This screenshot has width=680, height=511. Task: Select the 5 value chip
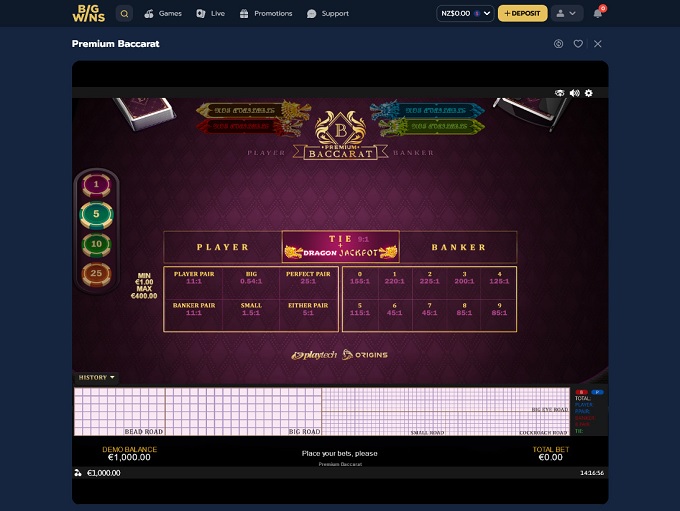tap(96, 214)
